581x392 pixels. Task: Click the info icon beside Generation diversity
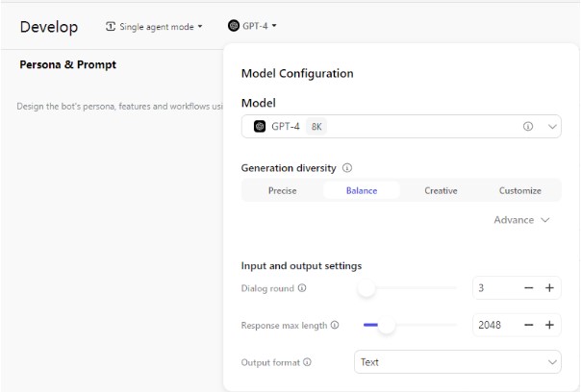pos(347,168)
